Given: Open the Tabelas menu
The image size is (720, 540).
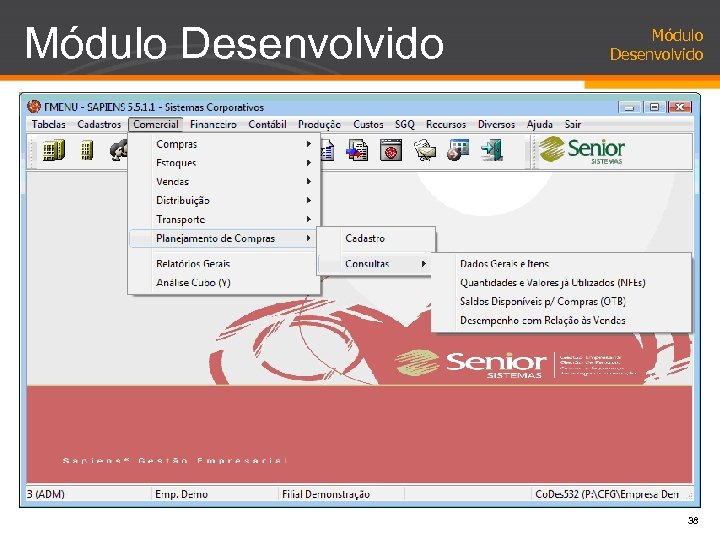Looking at the screenshot, I should click(49, 124).
